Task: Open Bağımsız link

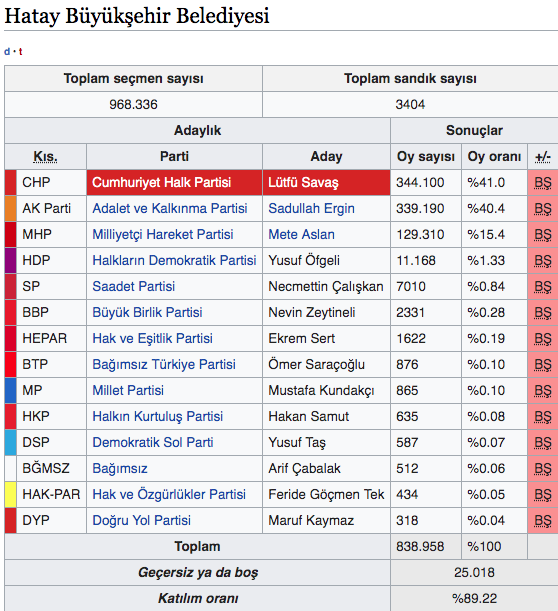Action: [120, 468]
